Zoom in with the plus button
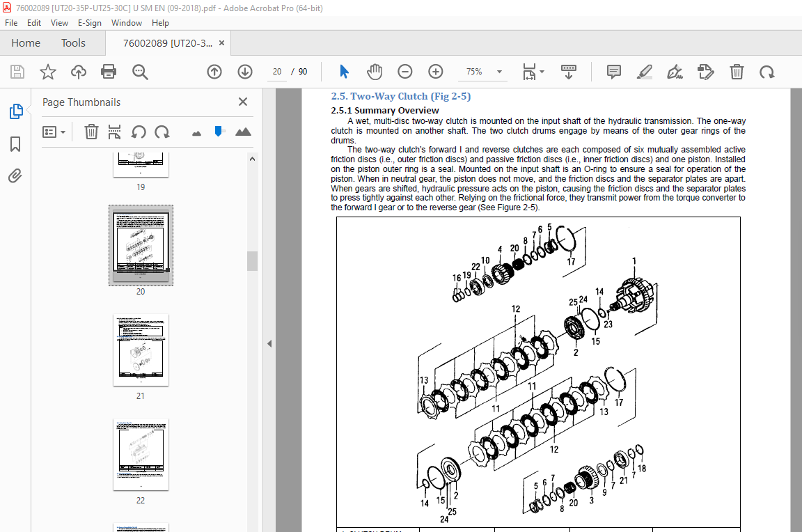The width and height of the screenshot is (802, 532). point(435,72)
